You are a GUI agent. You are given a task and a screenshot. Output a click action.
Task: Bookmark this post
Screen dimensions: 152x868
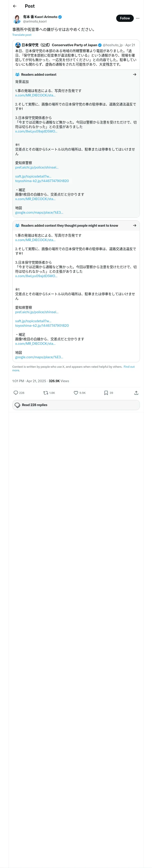click(106, 393)
